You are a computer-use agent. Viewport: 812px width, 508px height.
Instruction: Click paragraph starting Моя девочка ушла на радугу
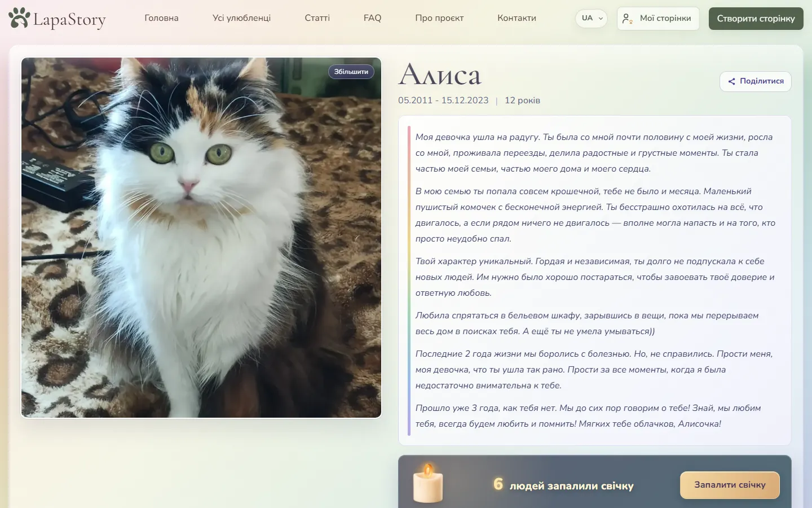pos(594,153)
